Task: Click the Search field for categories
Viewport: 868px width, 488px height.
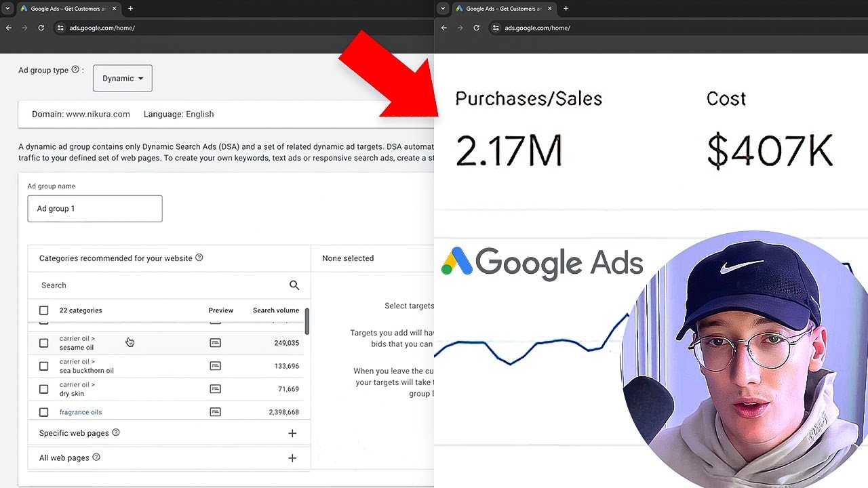Action: [x=163, y=285]
